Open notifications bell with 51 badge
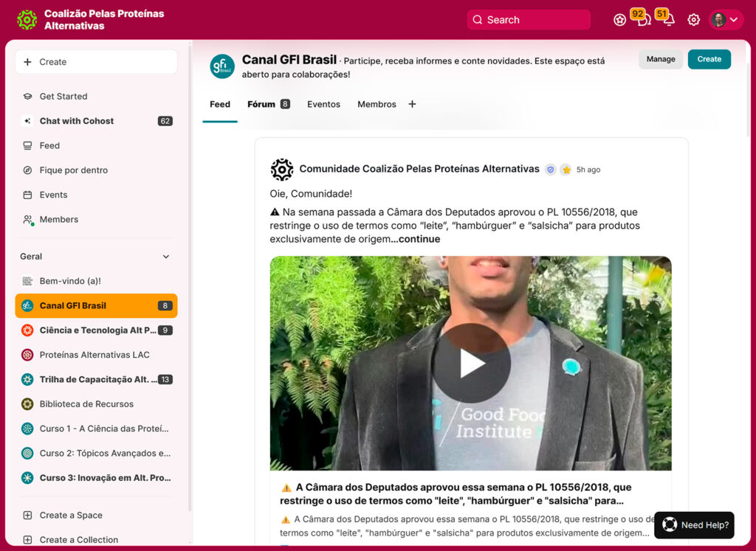The width and height of the screenshot is (756, 551). (668, 20)
